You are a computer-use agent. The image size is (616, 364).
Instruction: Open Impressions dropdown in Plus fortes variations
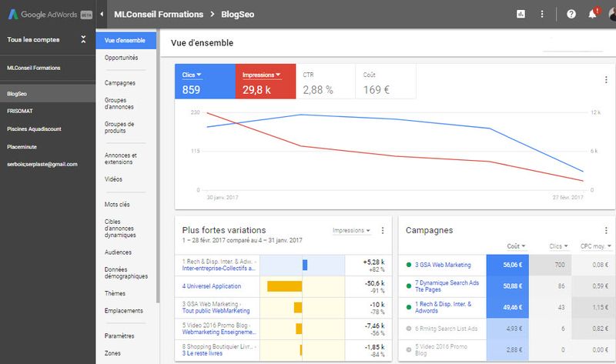tap(351, 231)
